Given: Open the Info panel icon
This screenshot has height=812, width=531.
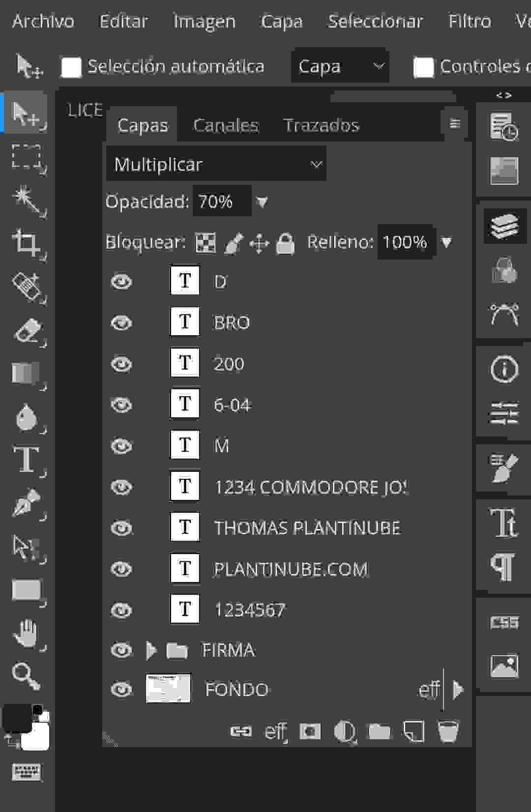Looking at the screenshot, I should click(504, 369).
